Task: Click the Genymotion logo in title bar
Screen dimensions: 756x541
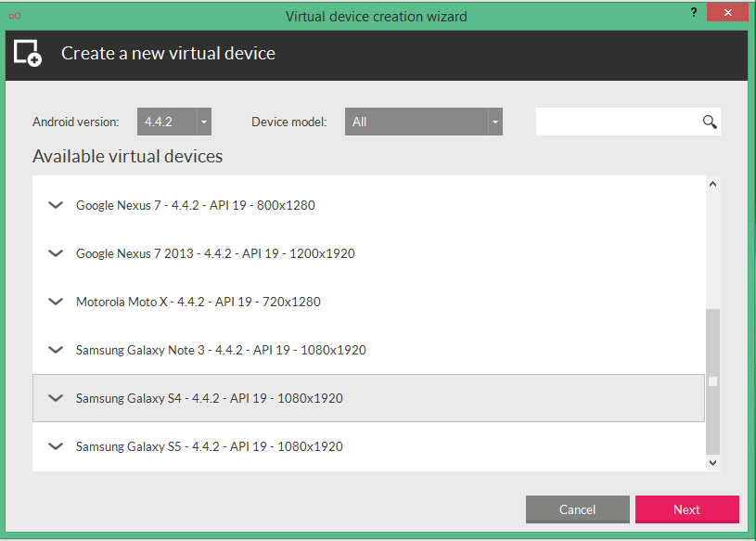Action: pos(15,16)
